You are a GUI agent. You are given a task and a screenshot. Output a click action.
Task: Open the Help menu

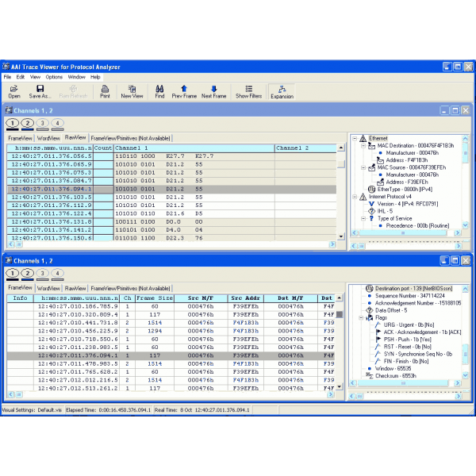pyautogui.click(x=95, y=77)
